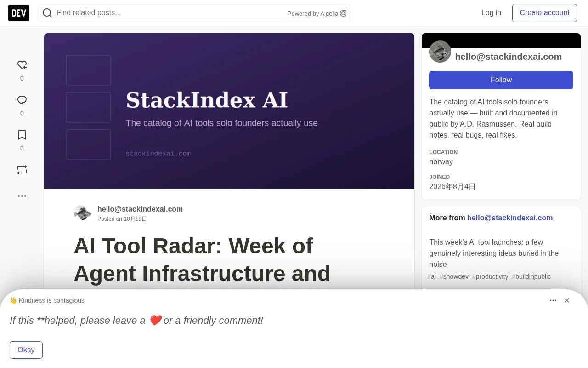Open the author name link under the cover

140,209
